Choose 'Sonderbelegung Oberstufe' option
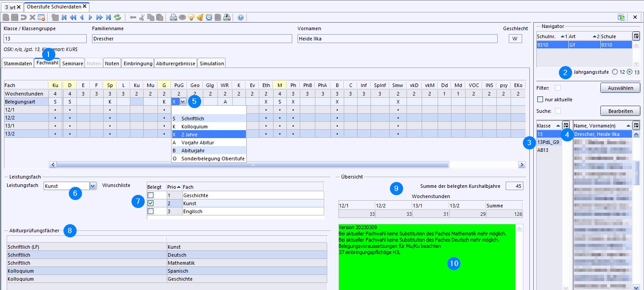Viewport: 644px width, 290px height. tap(209, 159)
